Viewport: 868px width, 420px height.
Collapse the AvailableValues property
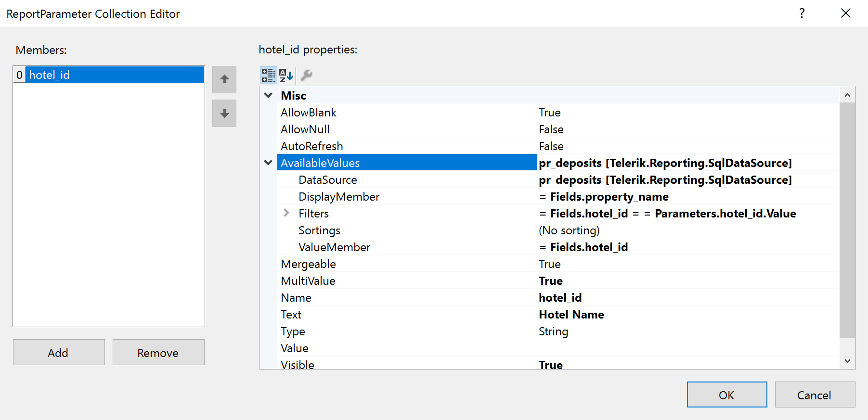[269, 163]
